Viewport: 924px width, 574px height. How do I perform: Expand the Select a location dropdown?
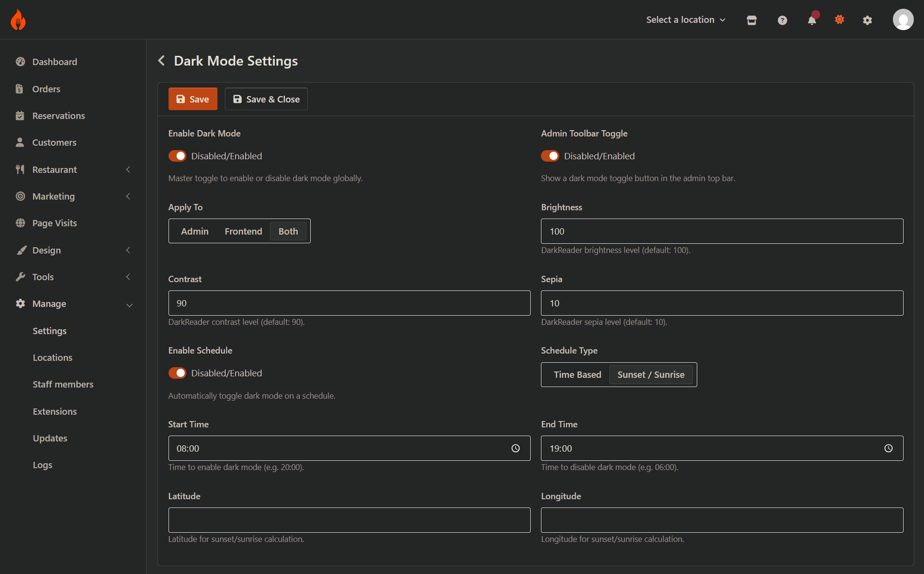(x=685, y=20)
